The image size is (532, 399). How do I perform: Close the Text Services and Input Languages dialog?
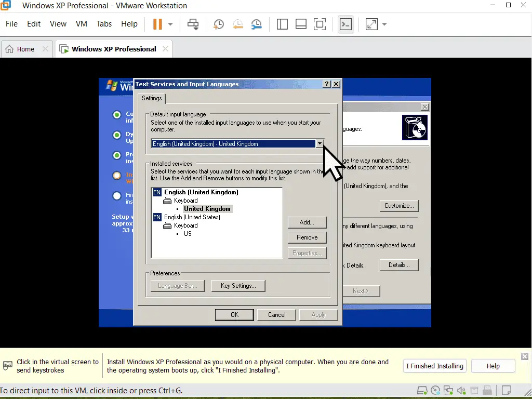336,84
